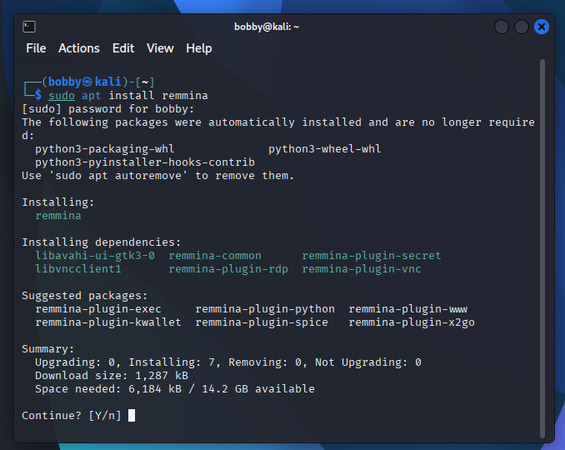Click package python3-packaging-whl
Screen dimensions: 565x450
coord(104,149)
